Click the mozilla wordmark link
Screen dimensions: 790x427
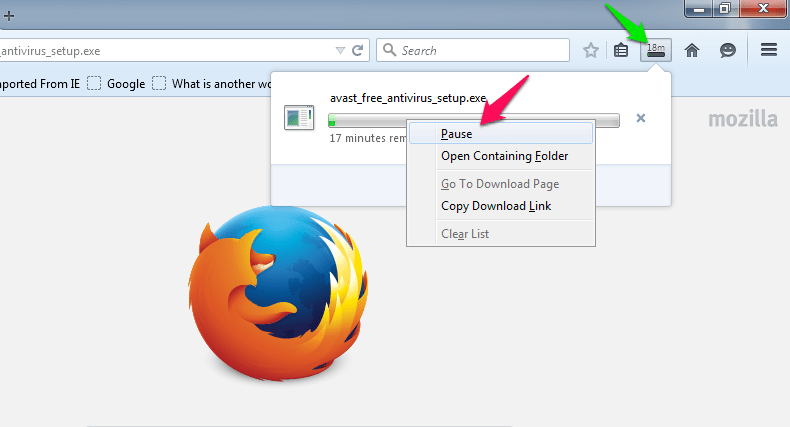[x=743, y=119]
